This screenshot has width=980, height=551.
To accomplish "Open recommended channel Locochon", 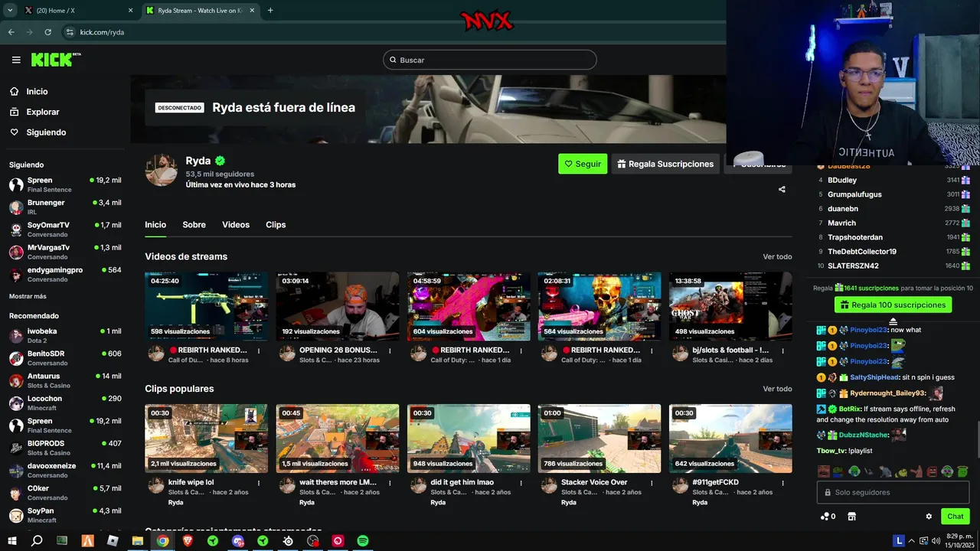I will pos(65,403).
